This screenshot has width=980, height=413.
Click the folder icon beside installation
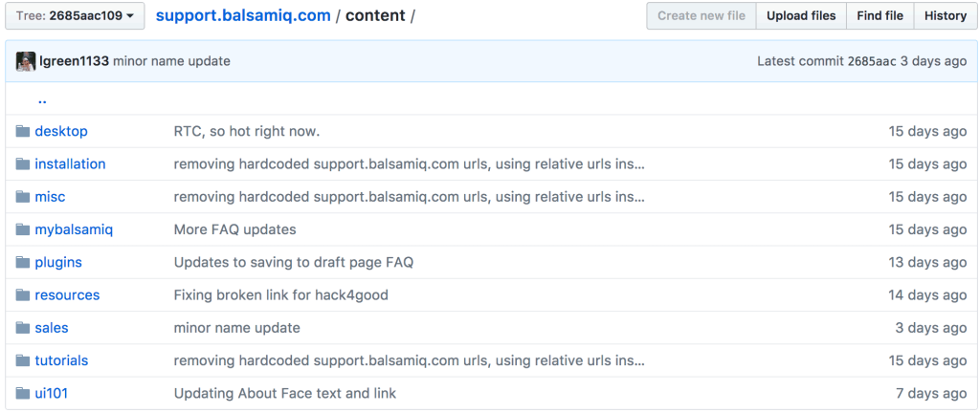coord(23,164)
